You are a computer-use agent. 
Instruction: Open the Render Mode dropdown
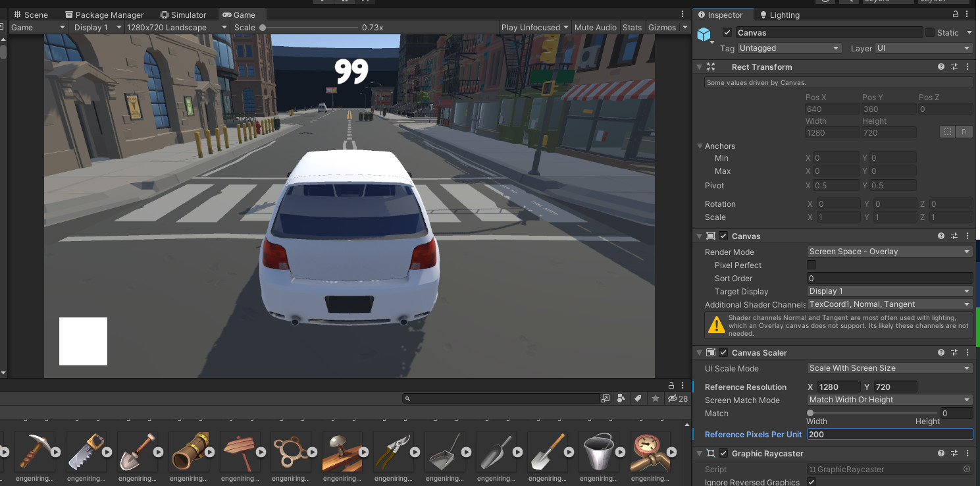click(889, 252)
